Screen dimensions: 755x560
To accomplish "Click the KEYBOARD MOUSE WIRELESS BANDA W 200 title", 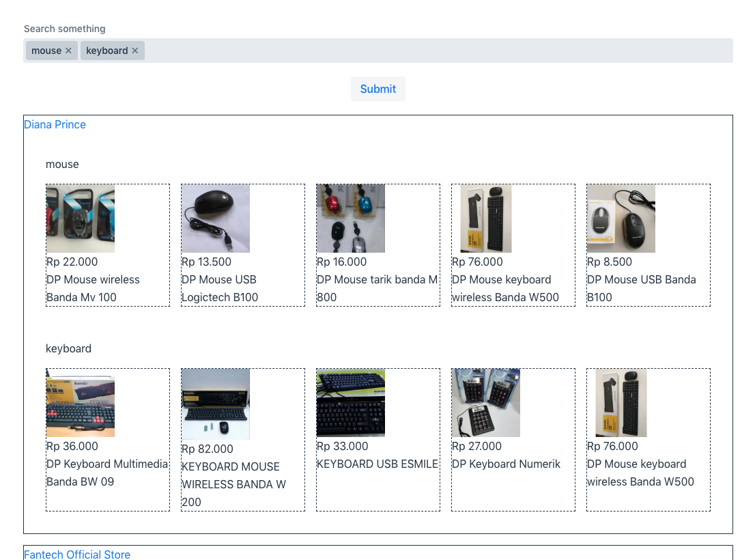I will tap(233, 484).
